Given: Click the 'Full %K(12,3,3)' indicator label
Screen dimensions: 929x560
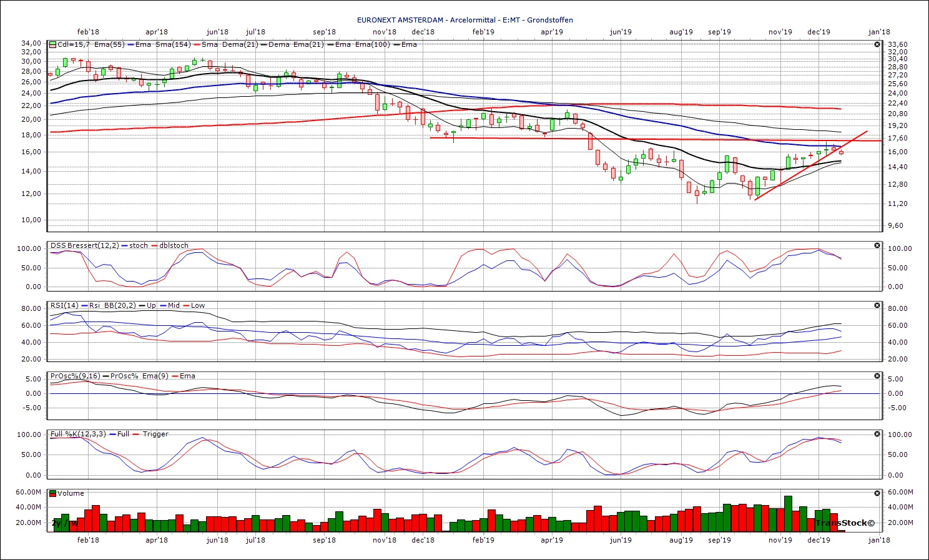Looking at the screenshot, I should click(78, 434).
